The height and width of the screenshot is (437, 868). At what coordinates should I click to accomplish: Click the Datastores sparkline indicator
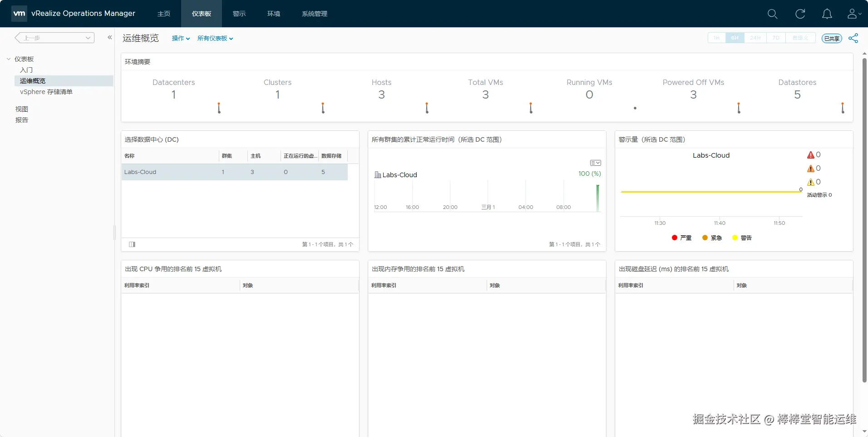[843, 108]
